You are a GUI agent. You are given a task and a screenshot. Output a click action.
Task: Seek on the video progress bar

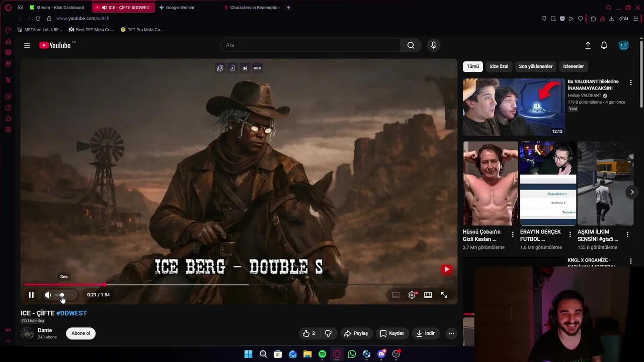point(239,285)
